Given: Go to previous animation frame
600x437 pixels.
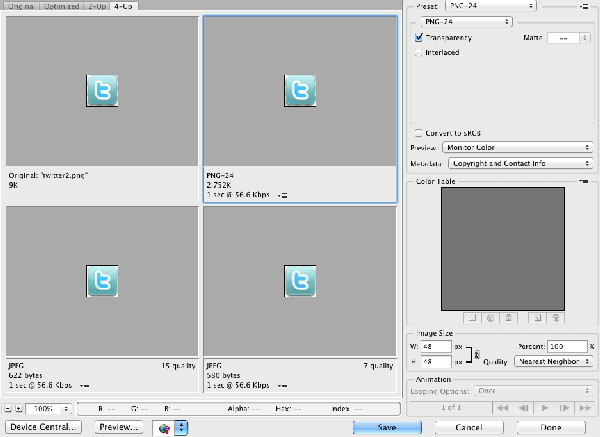Looking at the screenshot, I should tap(523, 408).
